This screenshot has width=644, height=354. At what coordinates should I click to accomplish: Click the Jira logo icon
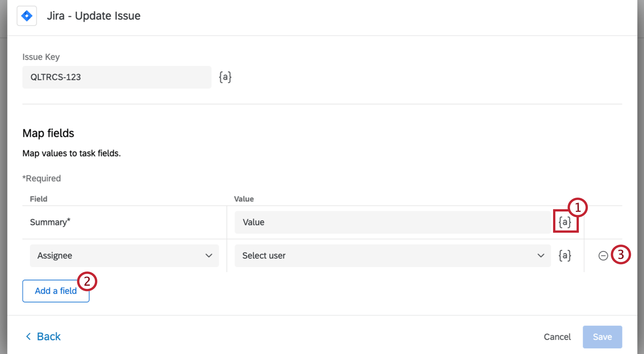tap(27, 16)
